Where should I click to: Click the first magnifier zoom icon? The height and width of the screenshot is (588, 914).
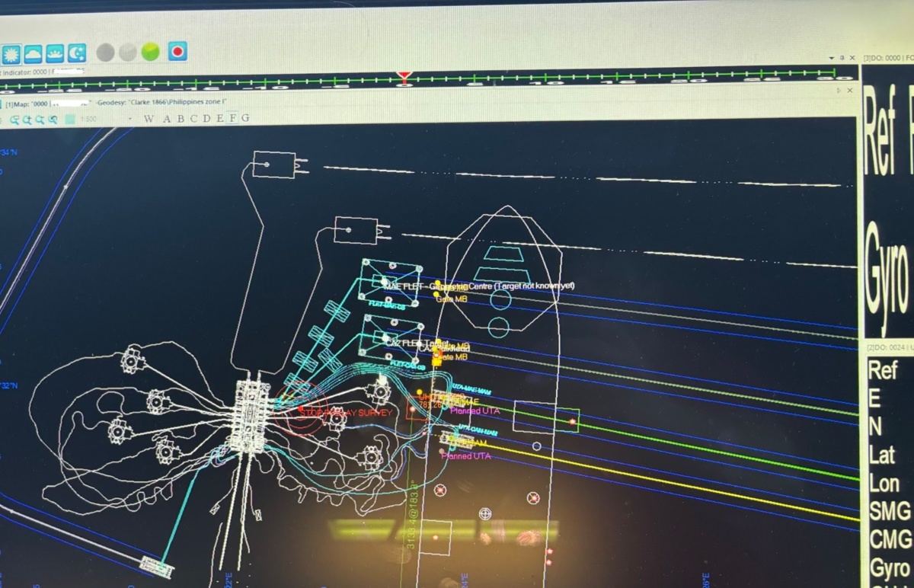[13, 120]
